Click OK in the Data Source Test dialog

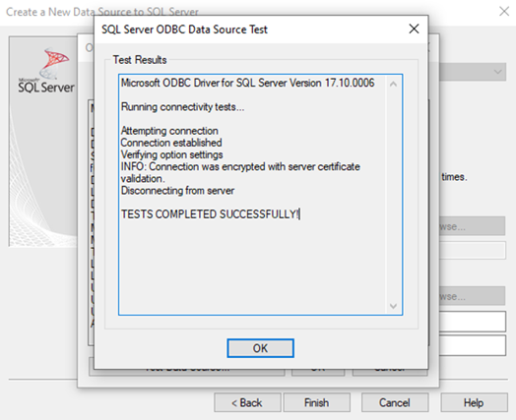click(260, 348)
